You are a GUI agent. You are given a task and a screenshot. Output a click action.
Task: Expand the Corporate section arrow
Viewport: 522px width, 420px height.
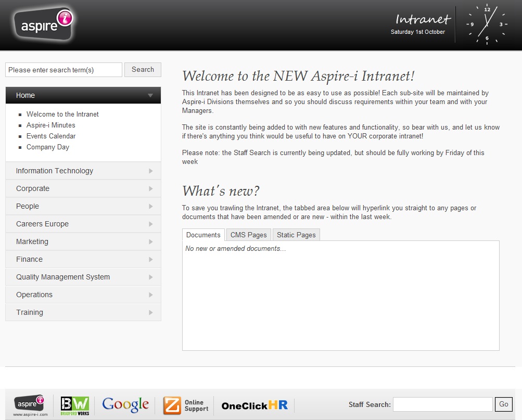click(x=151, y=189)
